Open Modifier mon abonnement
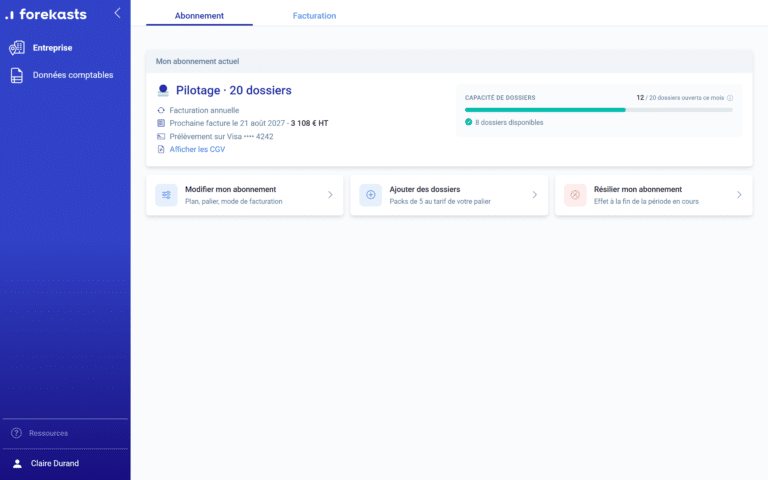This screenshot has height=480, width=768. pyautogui.click(x=244, y=195)
